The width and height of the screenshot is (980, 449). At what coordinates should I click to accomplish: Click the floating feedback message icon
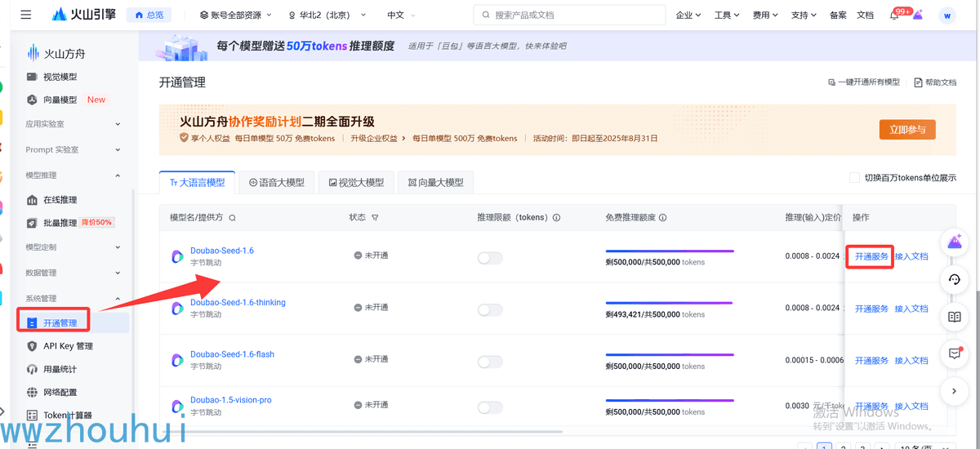(x=954, y=353)
